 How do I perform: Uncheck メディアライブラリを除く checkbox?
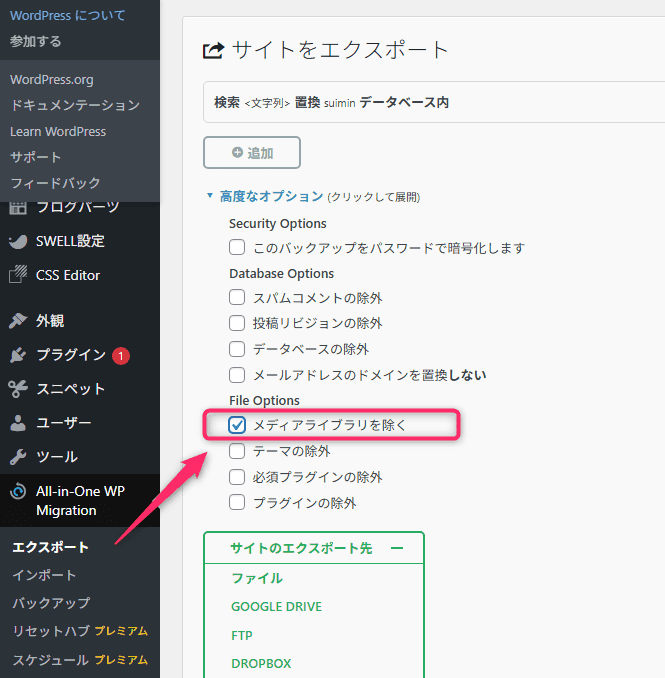pos(237,425)
